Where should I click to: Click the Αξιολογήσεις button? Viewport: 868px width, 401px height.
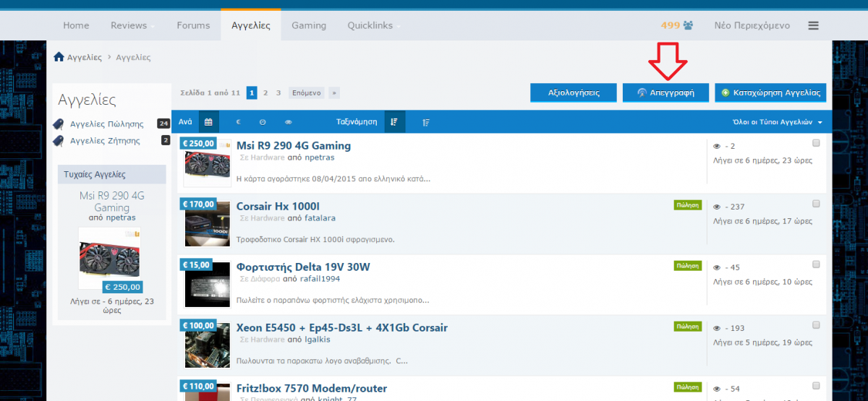point(574,92)
